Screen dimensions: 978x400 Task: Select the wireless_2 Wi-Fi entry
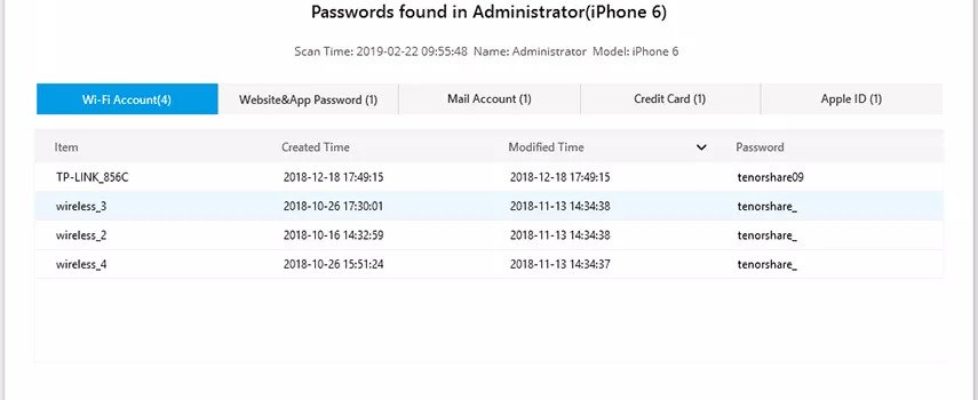pos(81,236)
